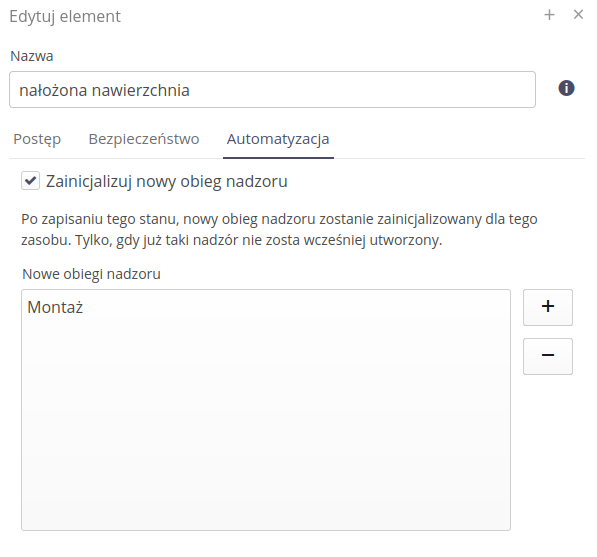Add a new obieg nadzoru with plus button

tap(548, 307)
